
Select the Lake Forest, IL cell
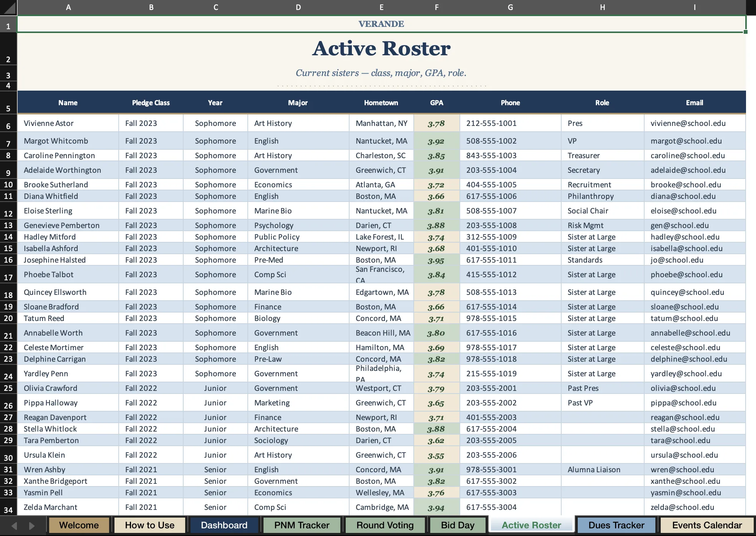[x=381, y=237]
